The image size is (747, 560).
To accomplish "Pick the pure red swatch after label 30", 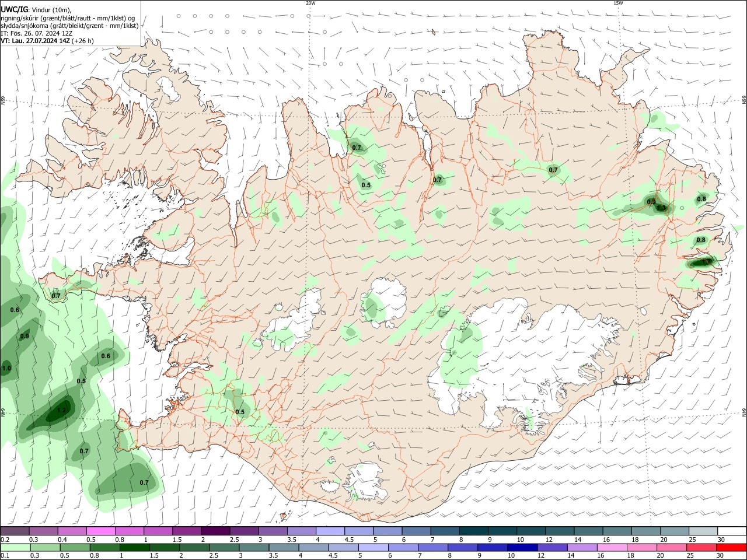I will click(731, 548).
